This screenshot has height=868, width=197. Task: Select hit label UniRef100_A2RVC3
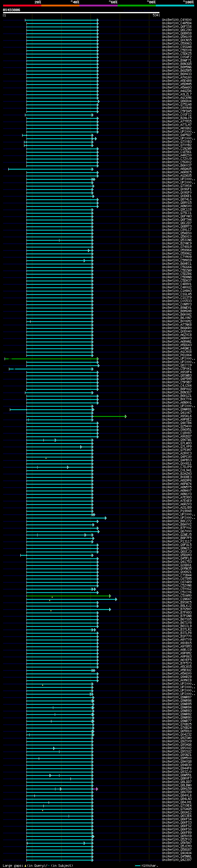pos(176,454)
